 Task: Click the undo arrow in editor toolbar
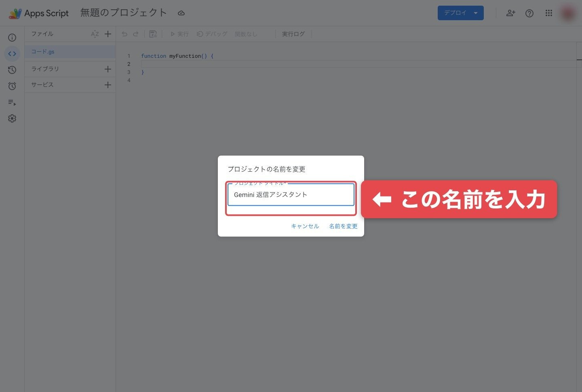(x=124, y=34)
